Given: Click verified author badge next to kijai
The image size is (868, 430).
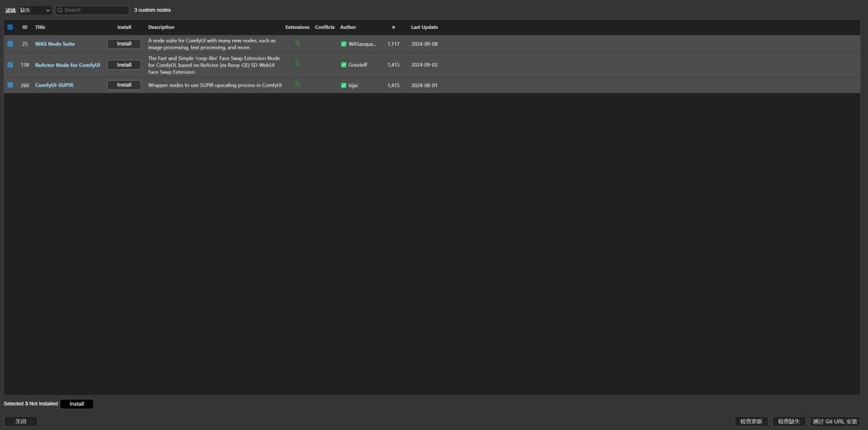Looking at the screenshot, I should [x=344, y=86].
